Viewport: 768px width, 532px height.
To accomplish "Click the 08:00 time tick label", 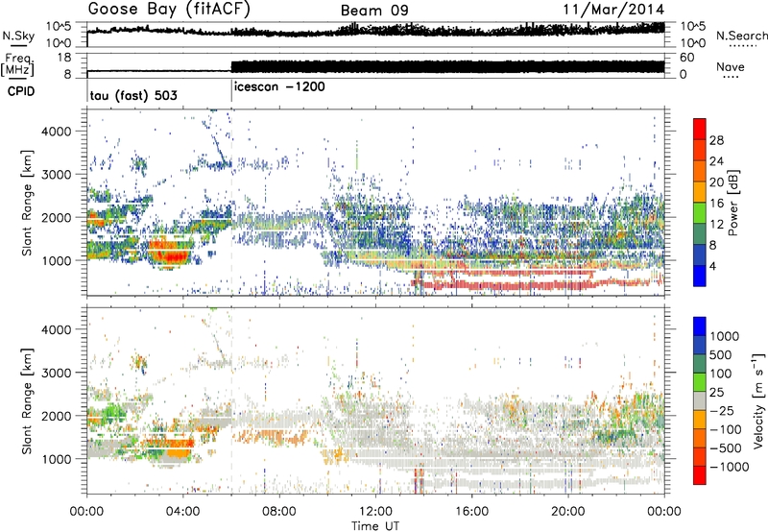I will [279, 512].
